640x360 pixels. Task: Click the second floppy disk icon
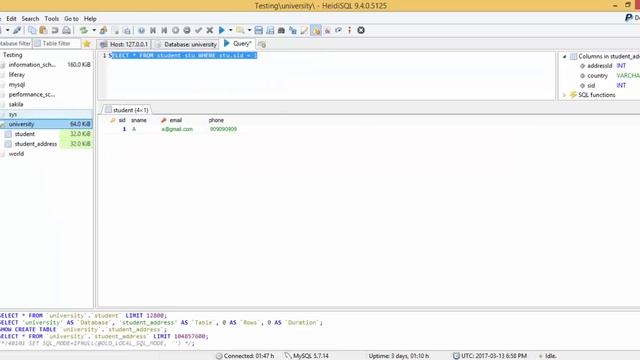pyautogui.click(x=270, y=30)
